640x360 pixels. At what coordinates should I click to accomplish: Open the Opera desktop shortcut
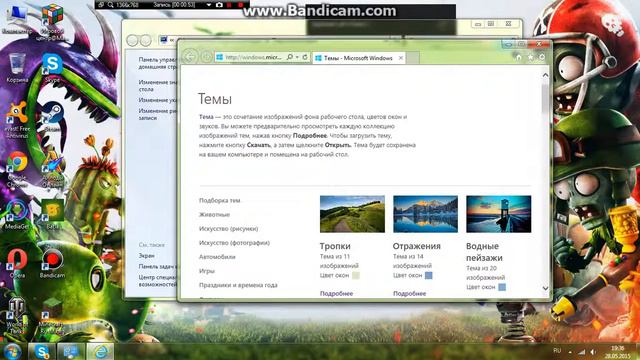pos(17,264)
